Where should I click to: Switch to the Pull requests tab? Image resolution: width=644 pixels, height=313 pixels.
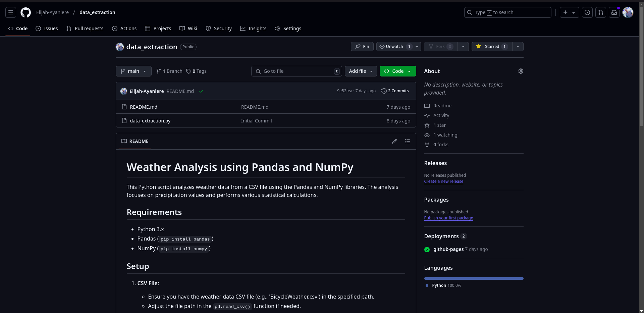click(x=85, y=29)
